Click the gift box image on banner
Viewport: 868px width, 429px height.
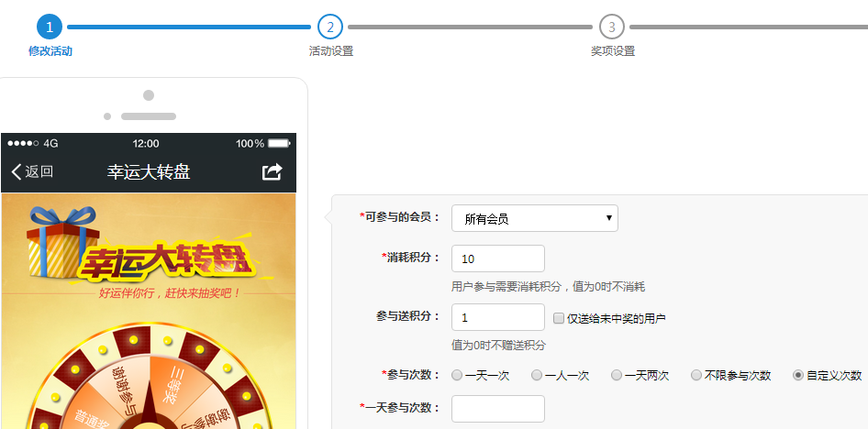pyautogui.click(x=58, y=241)
